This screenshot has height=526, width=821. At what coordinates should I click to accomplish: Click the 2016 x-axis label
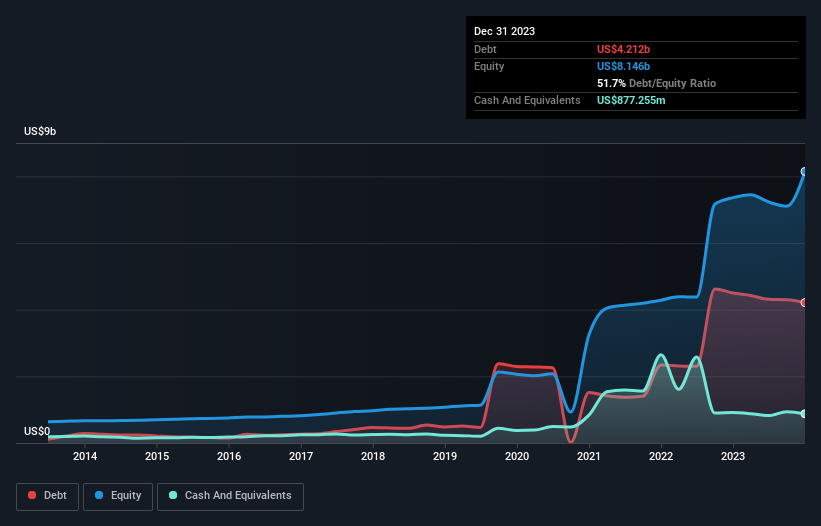pos(229,456)
